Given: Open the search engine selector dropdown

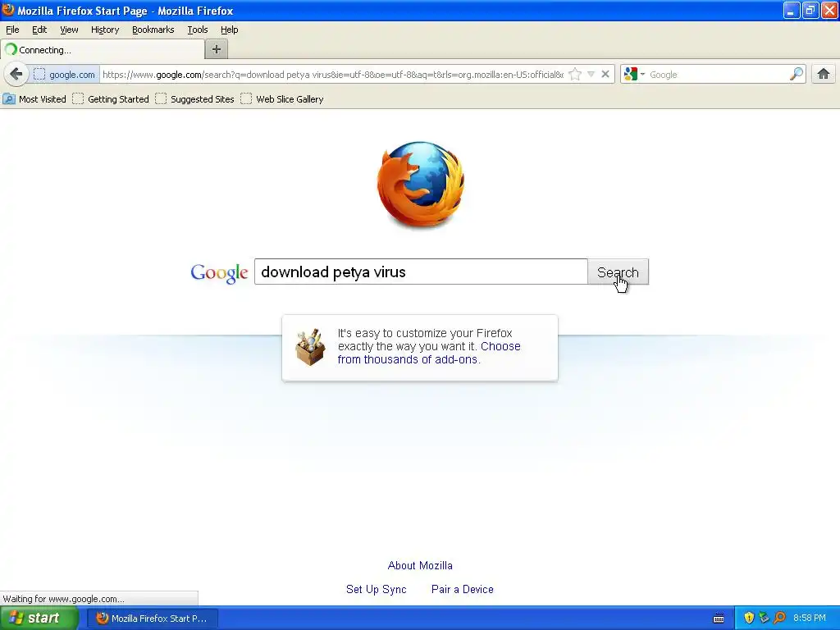Looking at the screenshot, I should pos(635,74).
